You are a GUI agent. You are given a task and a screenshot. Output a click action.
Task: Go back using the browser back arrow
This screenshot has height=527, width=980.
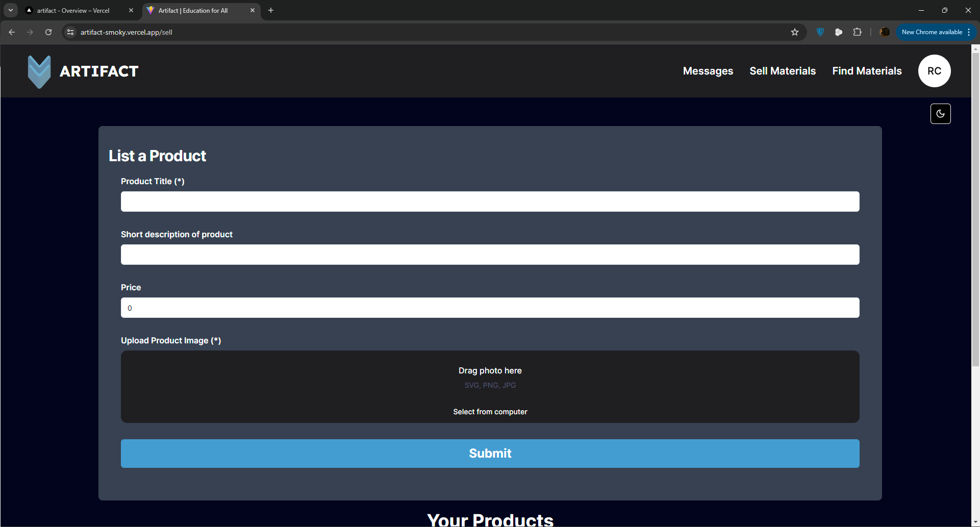tap(12, 32)
